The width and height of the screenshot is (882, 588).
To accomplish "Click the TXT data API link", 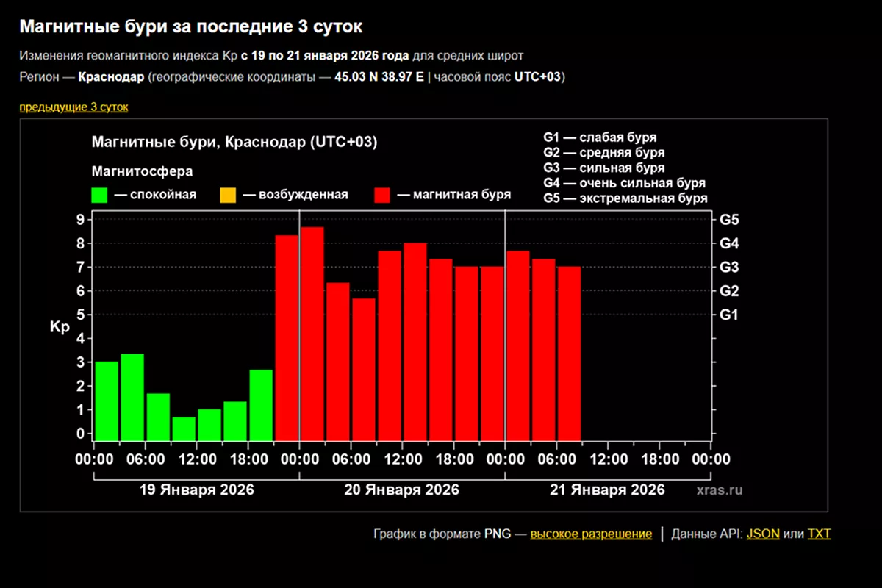I will [x=819, y=534].
